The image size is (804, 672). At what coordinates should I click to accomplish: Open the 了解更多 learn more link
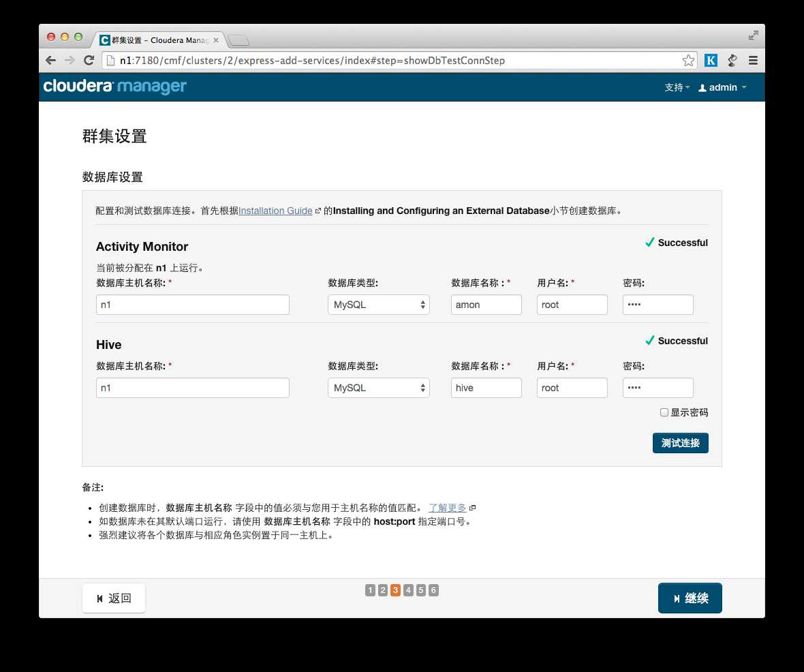point(447,508)
